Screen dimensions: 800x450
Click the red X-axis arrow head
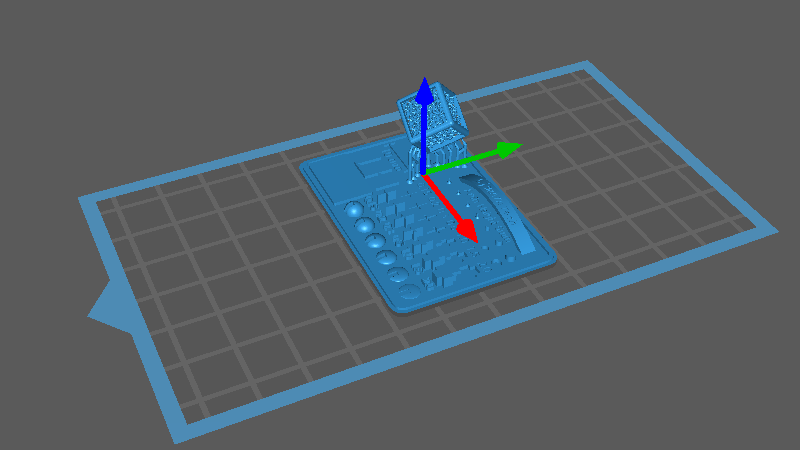(466, 231)
